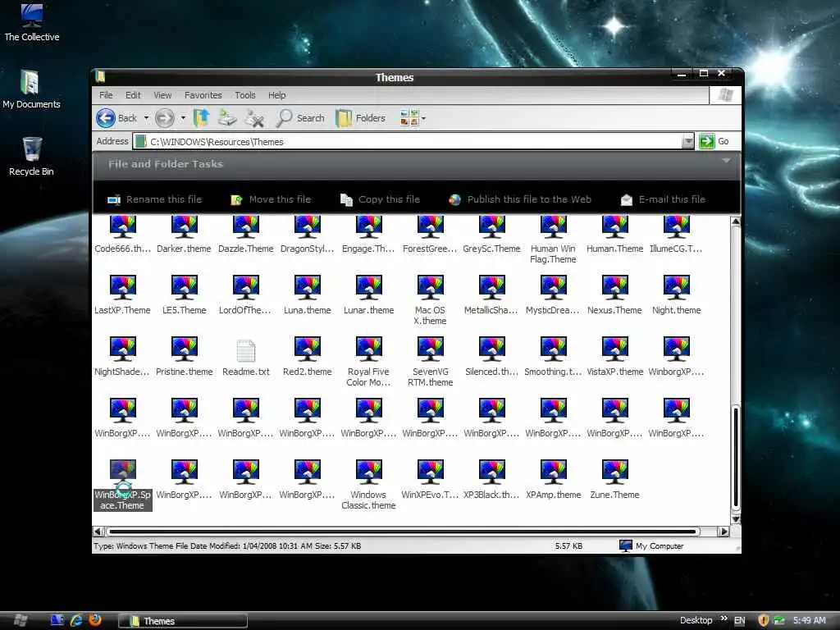Select the highlighted WinBorgXP.Space.Theme file
Viewport: 840px width, 630px height.
[123, 486]
